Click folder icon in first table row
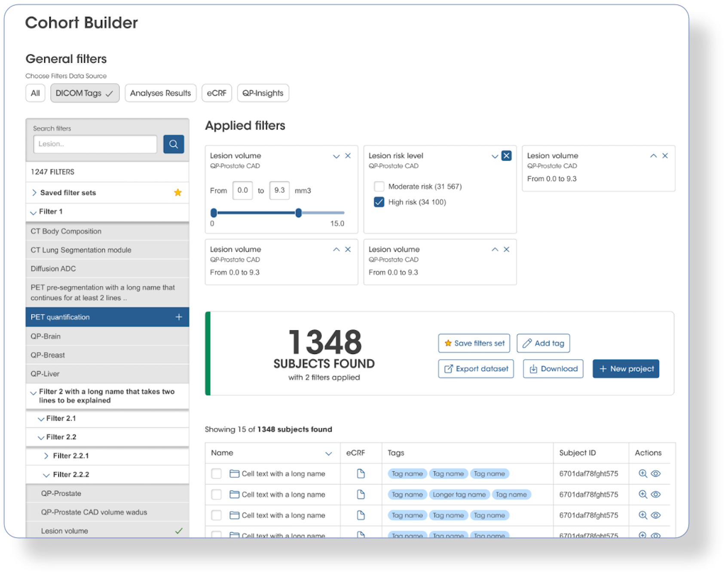 tap(234, 473)
